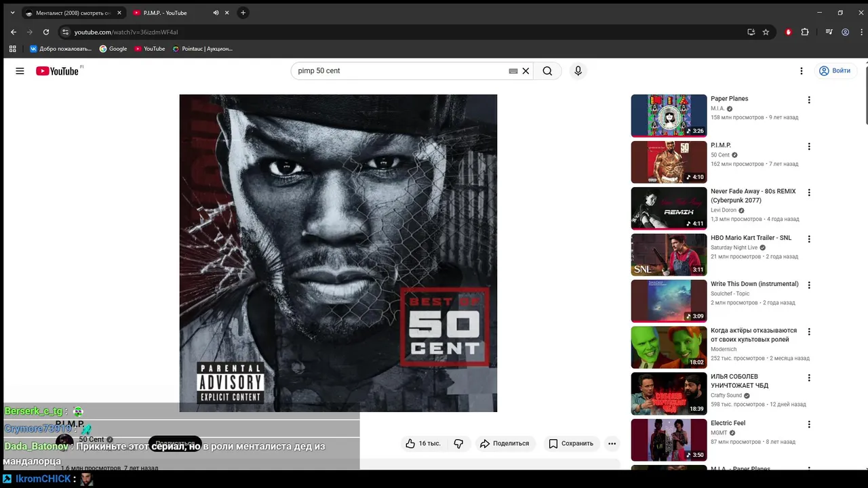
Task: Open options menu for Electric Feel video
Action: point(808,424)
